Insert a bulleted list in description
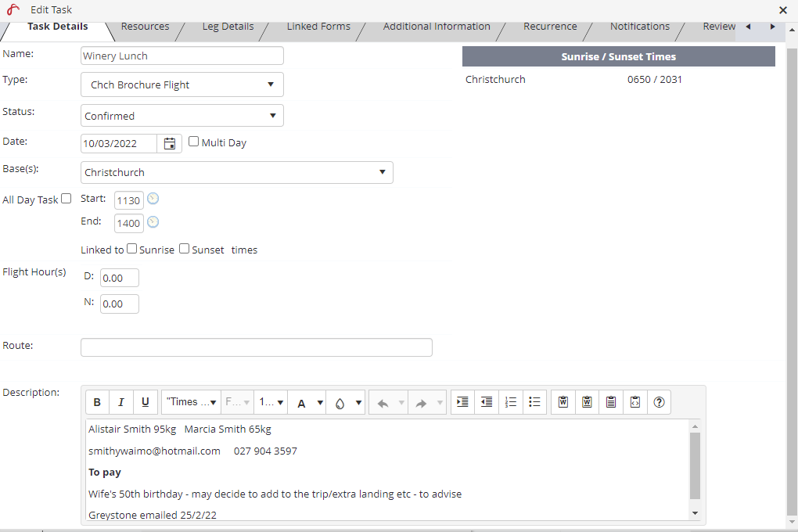Screen dimensions: 798x532 535,402
